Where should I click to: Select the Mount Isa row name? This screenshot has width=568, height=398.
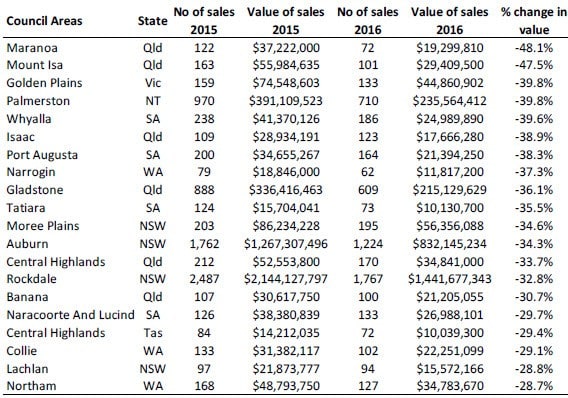point(35,65)
